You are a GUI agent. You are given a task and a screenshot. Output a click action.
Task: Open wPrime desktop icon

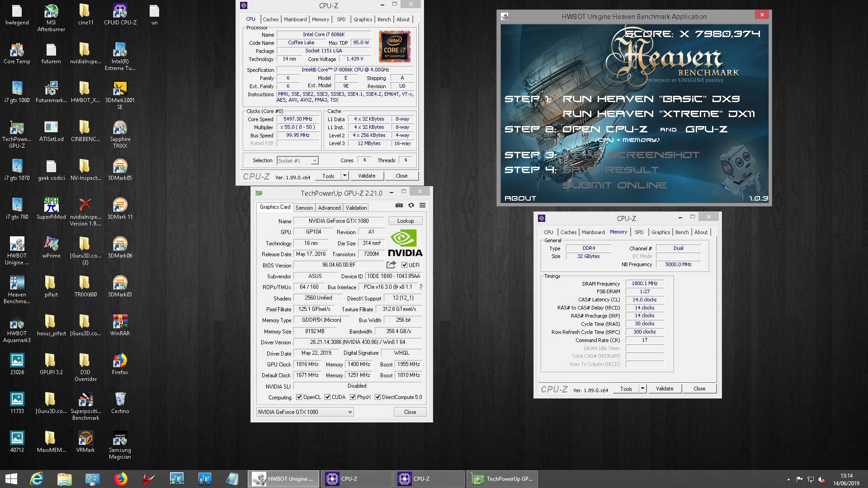point(51,248)
